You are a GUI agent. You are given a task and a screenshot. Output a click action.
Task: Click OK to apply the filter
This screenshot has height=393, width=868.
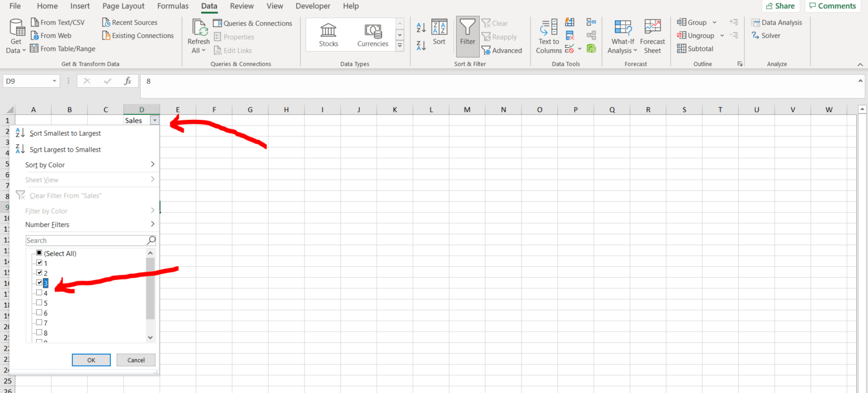click(91, 360)
